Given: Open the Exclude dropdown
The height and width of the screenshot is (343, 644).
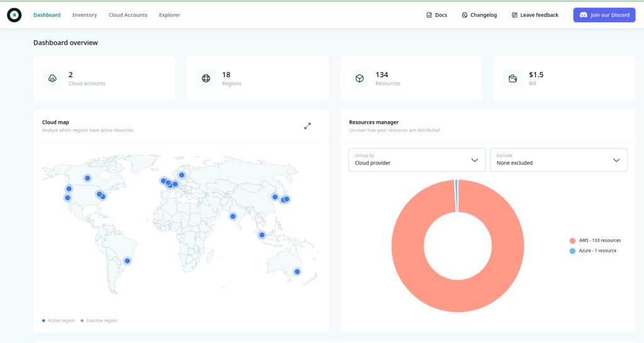Looking at the screenshot, I should tap(558, 160).
